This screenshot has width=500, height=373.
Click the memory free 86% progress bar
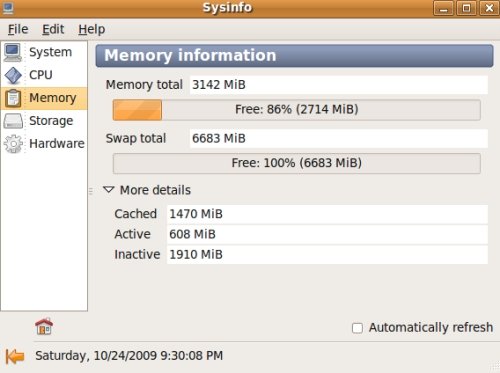297,110
